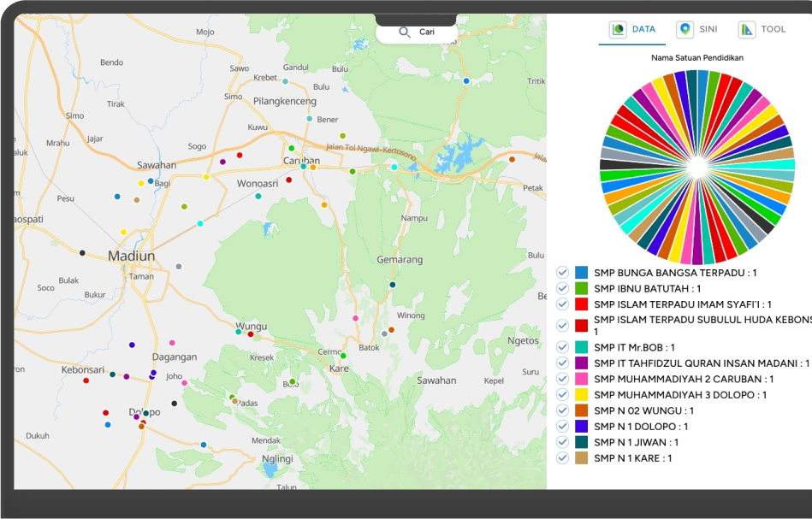Click yellow swatch for SMP MUHAMMADIYAH 3 DOLOPO
The image size is (812, 519).
tap(582, 395)
